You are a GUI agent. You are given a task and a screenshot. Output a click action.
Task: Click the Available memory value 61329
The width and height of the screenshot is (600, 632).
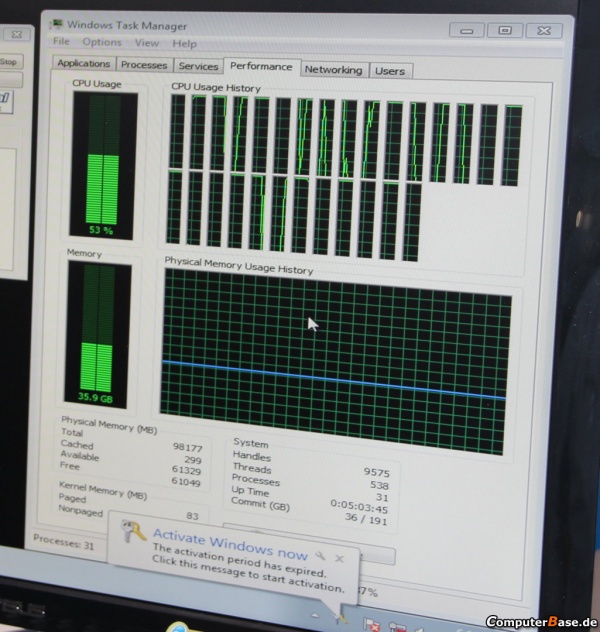coord(186,470)
